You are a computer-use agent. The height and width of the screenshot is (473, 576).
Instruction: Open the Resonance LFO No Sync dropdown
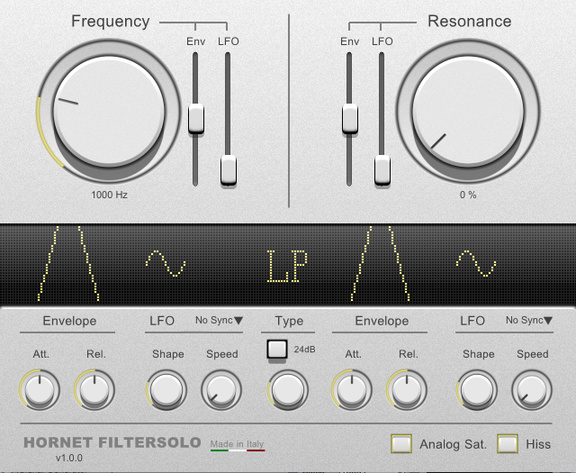click(529, 320)
